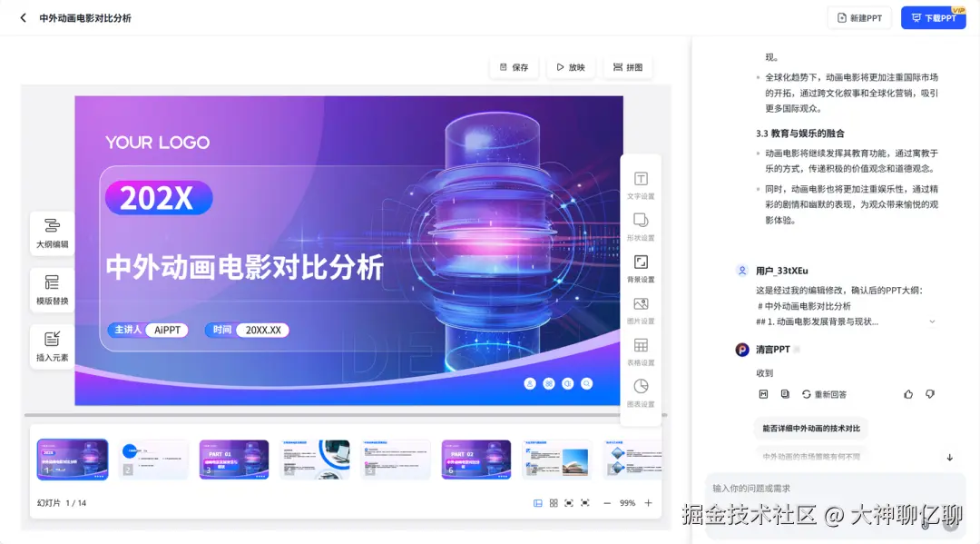Expand the slide to fullscreen view
The image size is (980, 544).
click(585, 502)
